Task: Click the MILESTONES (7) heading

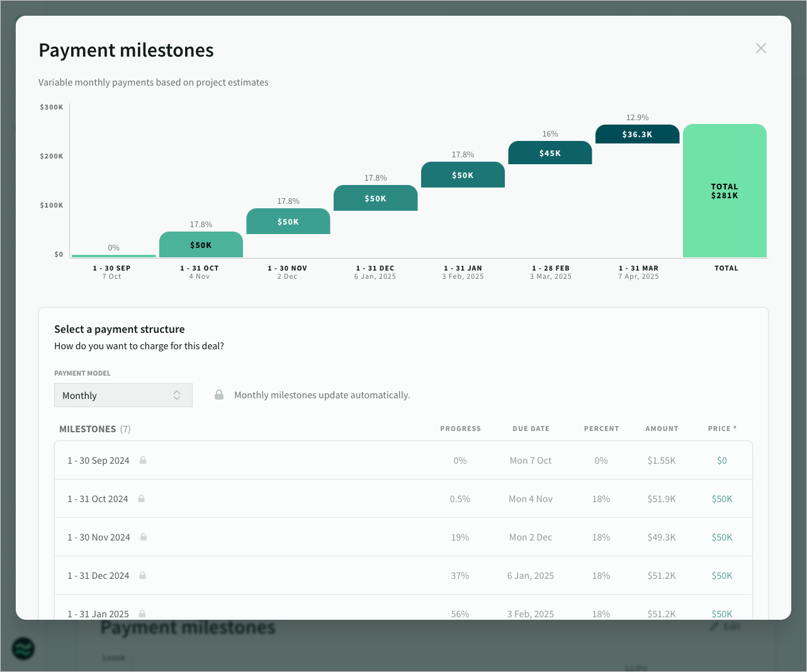Action: (95, 429)
